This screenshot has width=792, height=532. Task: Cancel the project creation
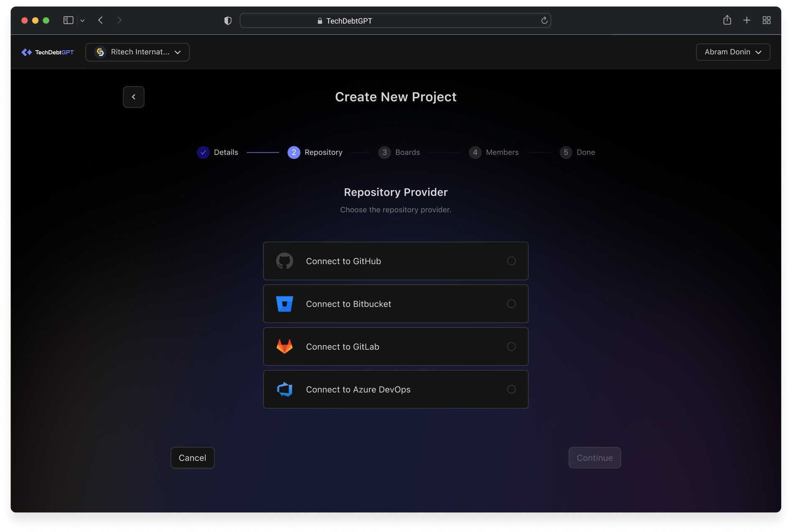(x=192, y=458)
